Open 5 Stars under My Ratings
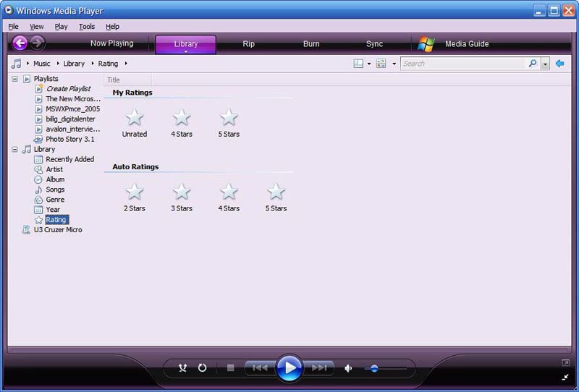 tap(229, 124)
